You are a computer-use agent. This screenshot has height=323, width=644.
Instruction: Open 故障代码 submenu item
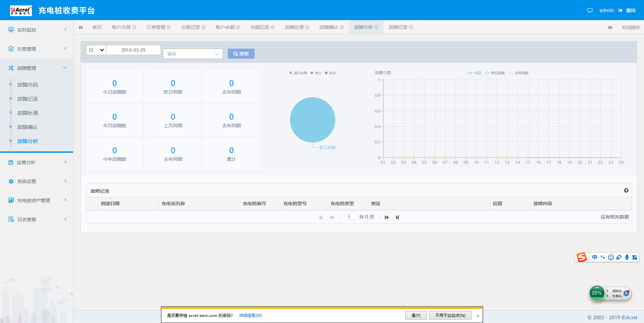point(28,85)
